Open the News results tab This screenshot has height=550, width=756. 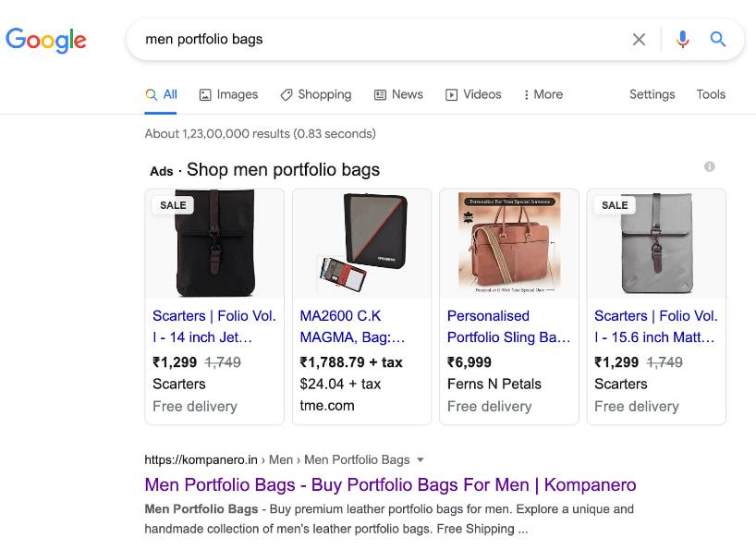(398, 94)
